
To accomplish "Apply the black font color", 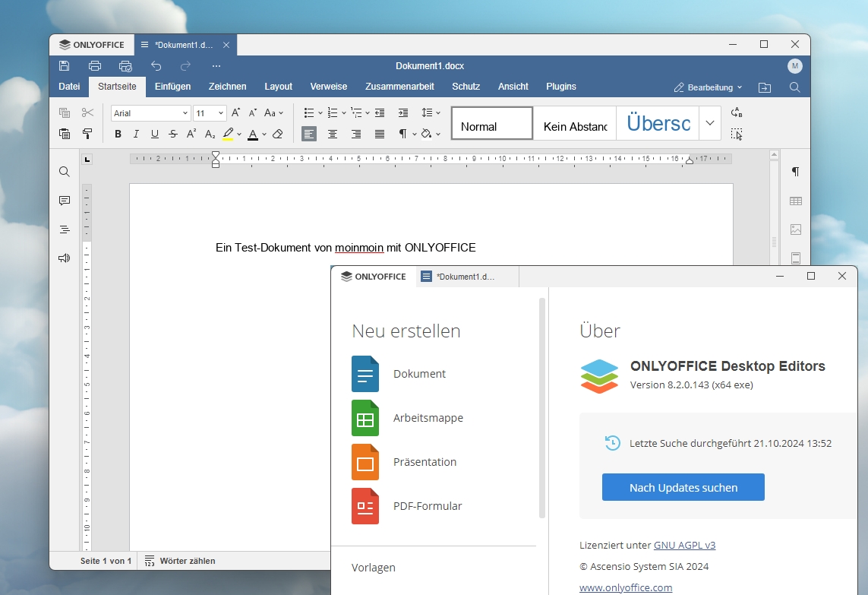I will [x=253, y=134].
